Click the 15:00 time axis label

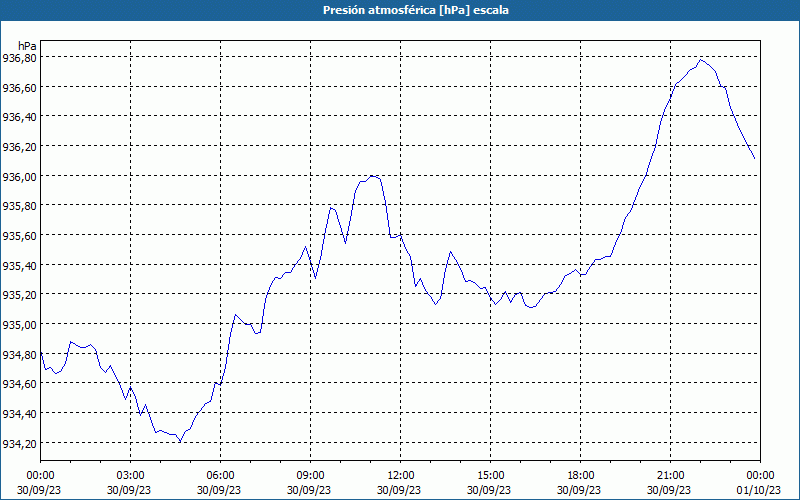[x=490, y=476]
